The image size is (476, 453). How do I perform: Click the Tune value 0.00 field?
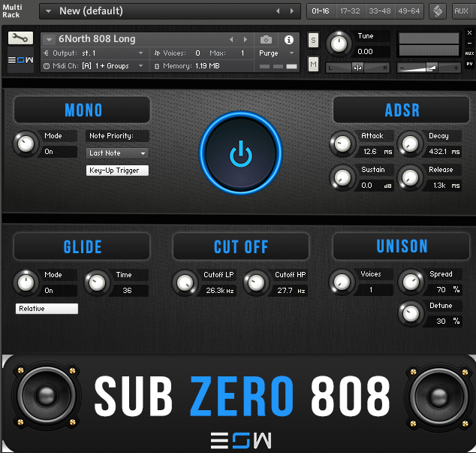pos(373,52)
